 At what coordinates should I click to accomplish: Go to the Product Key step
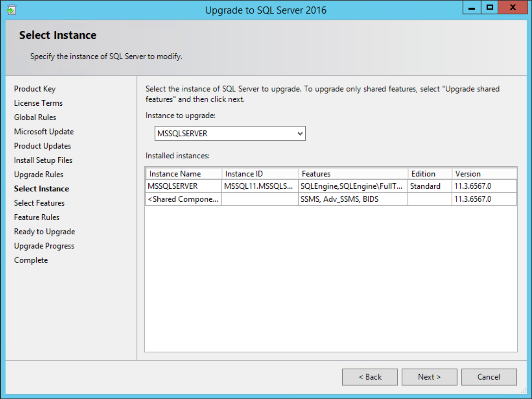(35, 89)
